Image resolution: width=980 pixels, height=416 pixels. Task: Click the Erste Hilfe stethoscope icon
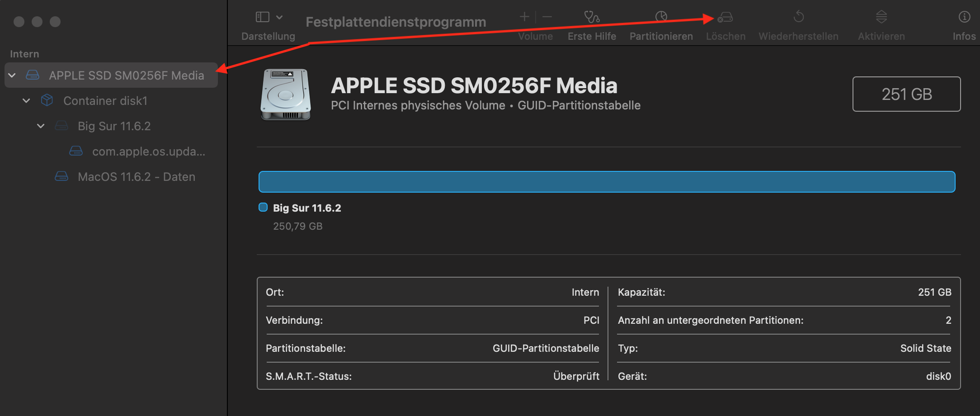tap(591, 17)
